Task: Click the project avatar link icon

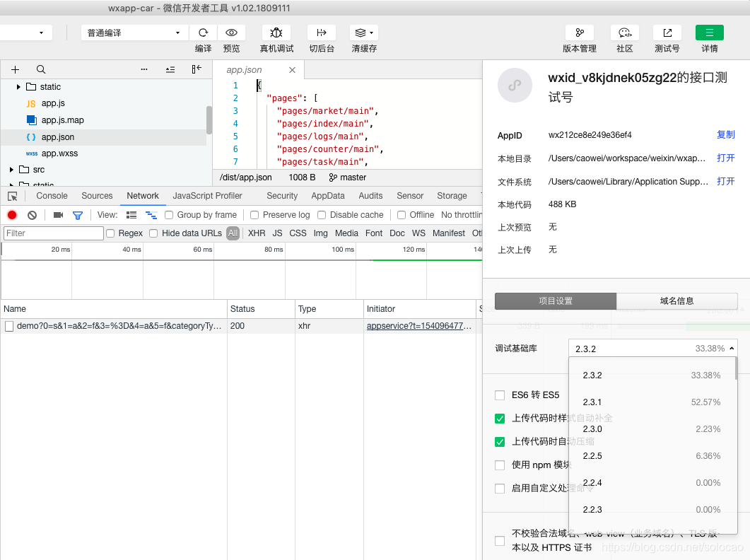Action: click(515, 86)
